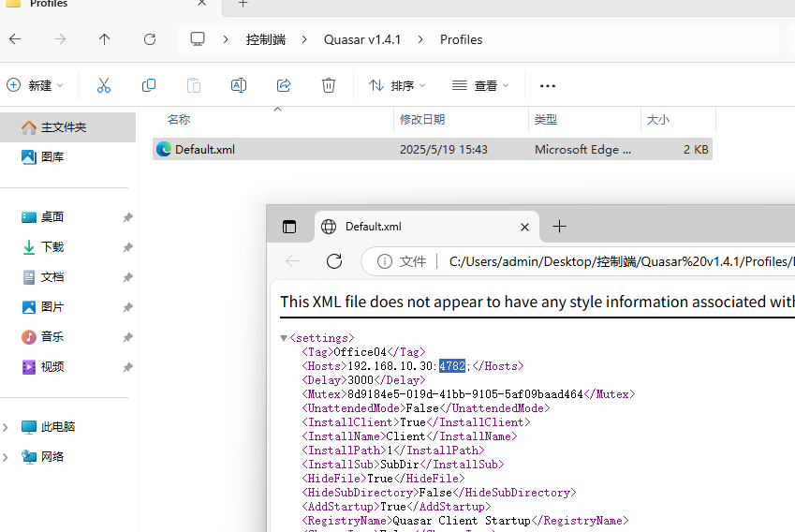Select the Default.xml file row
This screenshot has height=532, width=795.
pos(433,149)
